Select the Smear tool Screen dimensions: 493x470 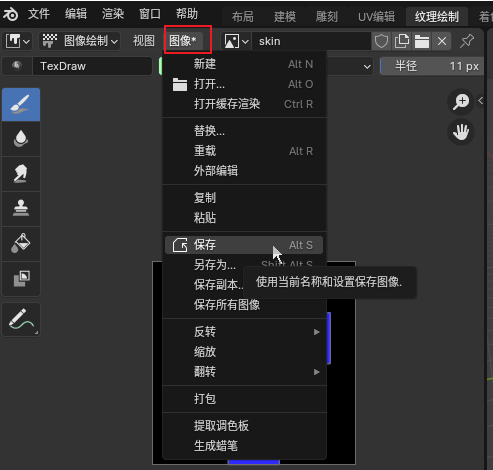(21, 174)
